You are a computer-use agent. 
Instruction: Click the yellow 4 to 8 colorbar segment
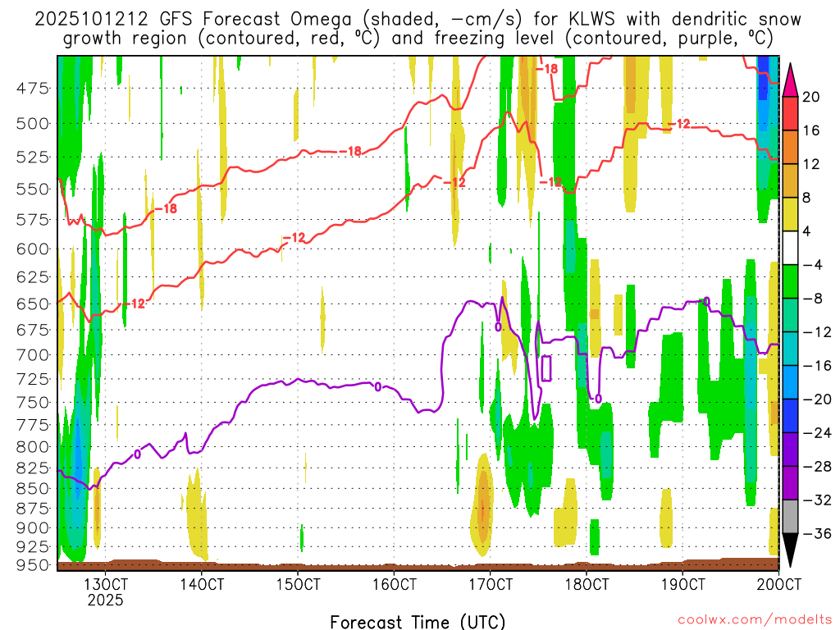790,214
